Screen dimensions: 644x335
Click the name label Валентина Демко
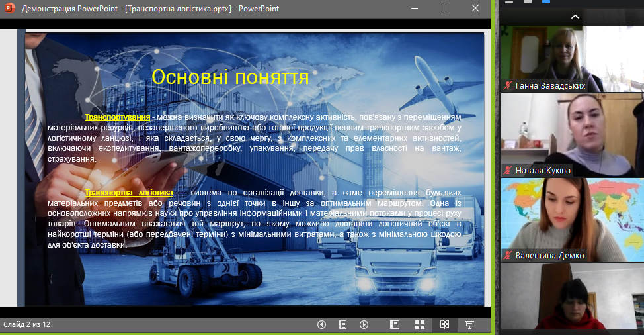tap(549, 256)
